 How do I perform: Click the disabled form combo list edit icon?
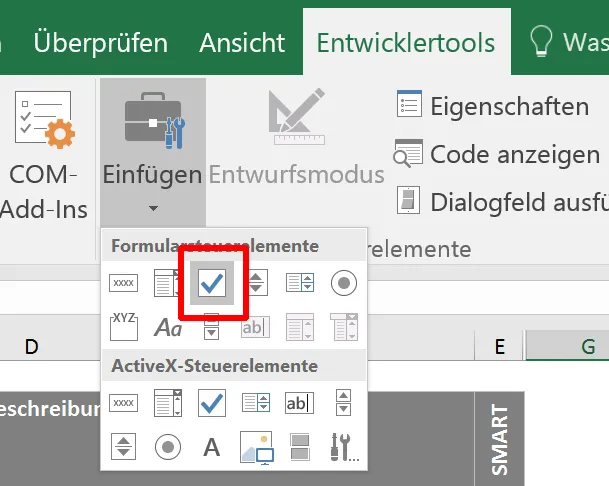299,327
